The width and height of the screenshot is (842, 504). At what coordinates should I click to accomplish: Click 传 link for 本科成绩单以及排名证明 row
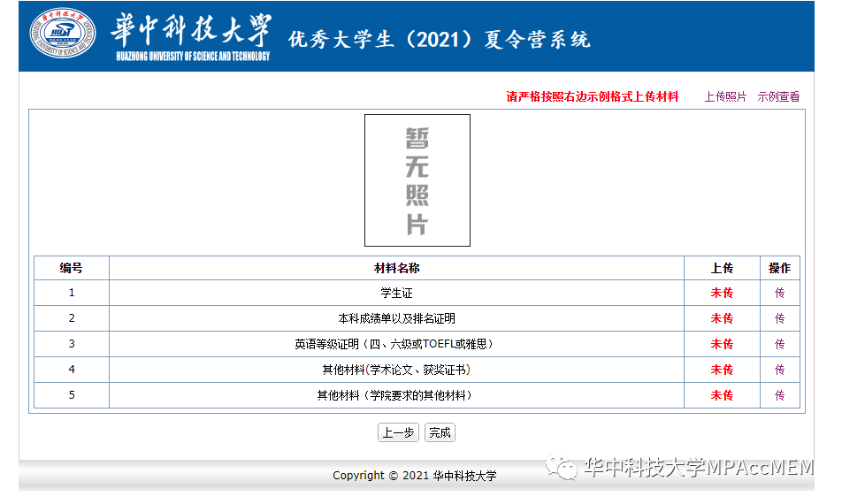tap(780, 318)
